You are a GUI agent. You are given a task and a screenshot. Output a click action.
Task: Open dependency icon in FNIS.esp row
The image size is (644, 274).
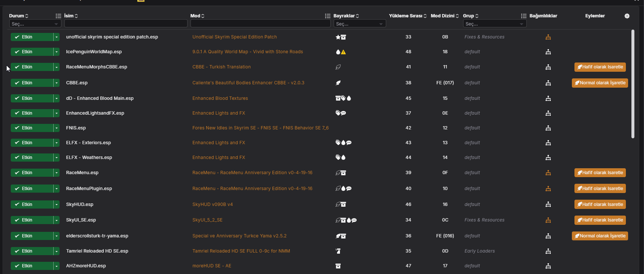(x=548, y=128)
